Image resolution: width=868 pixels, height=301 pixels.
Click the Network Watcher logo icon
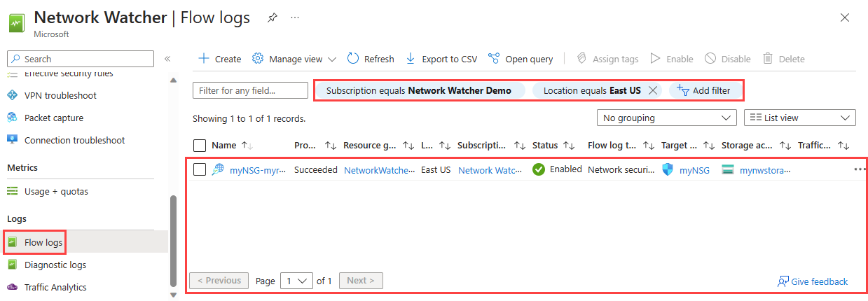point(17,22)
